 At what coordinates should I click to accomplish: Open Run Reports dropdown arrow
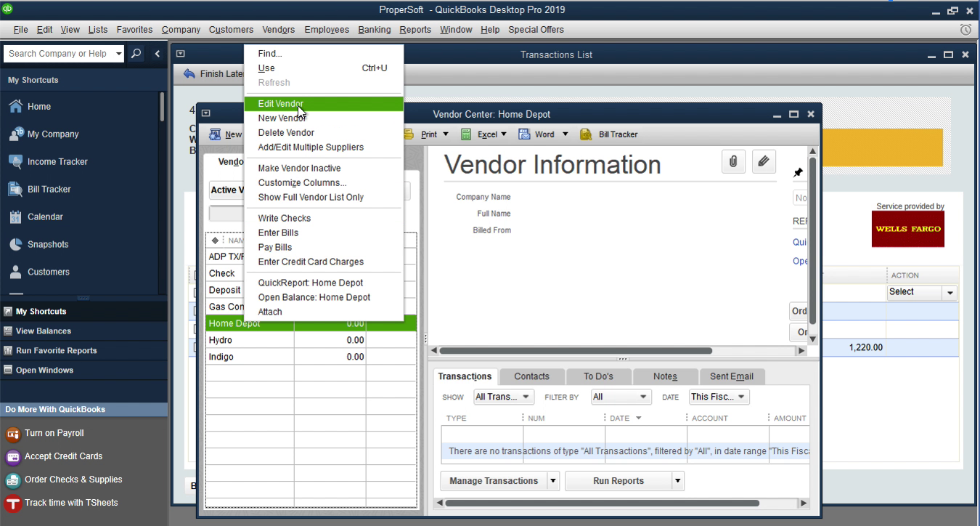(678, 481)
